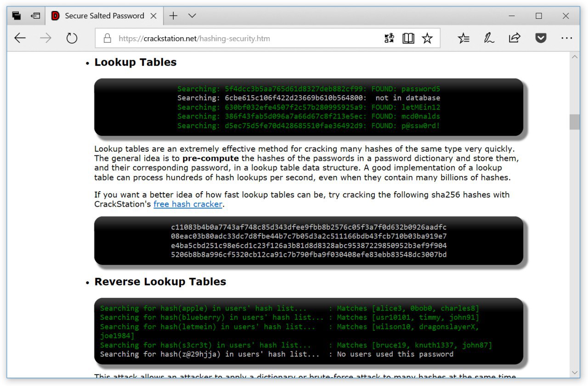Image resolution: width=588 pixels, height=386 pixels.
Task: Click the 'not in database' search line
Action: 309,98
